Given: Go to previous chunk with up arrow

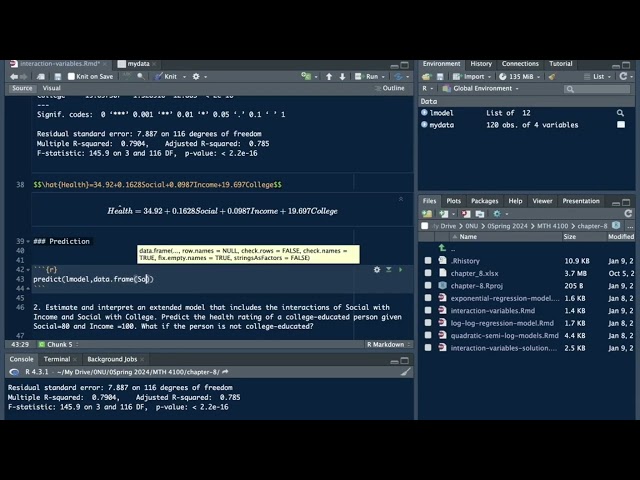Looking at the screenshot, I should coord(329,76).
